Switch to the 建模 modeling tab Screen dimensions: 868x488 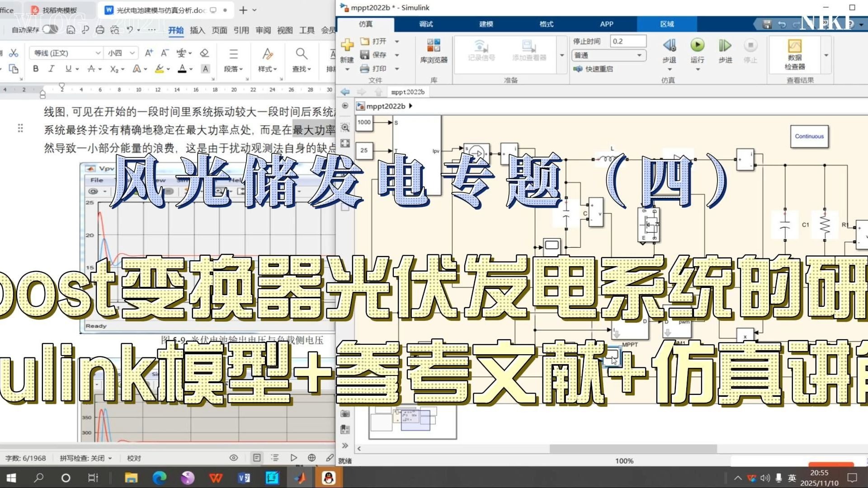tap(486, 24)
